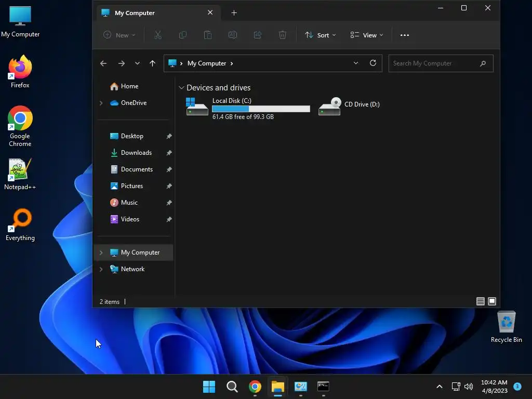Close the My Computer tab
This screenshot has width=532, height=399.
(210, 12)
